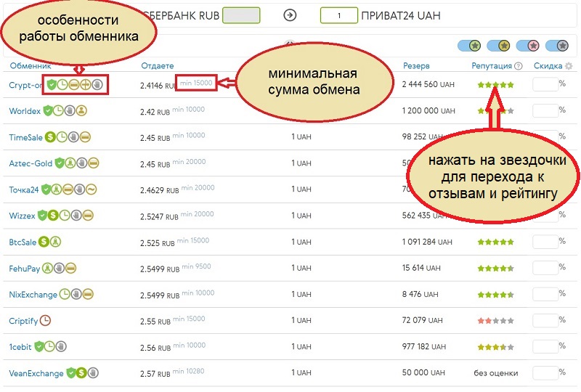Click the red clock icon beside Criptify

[45, 320]
